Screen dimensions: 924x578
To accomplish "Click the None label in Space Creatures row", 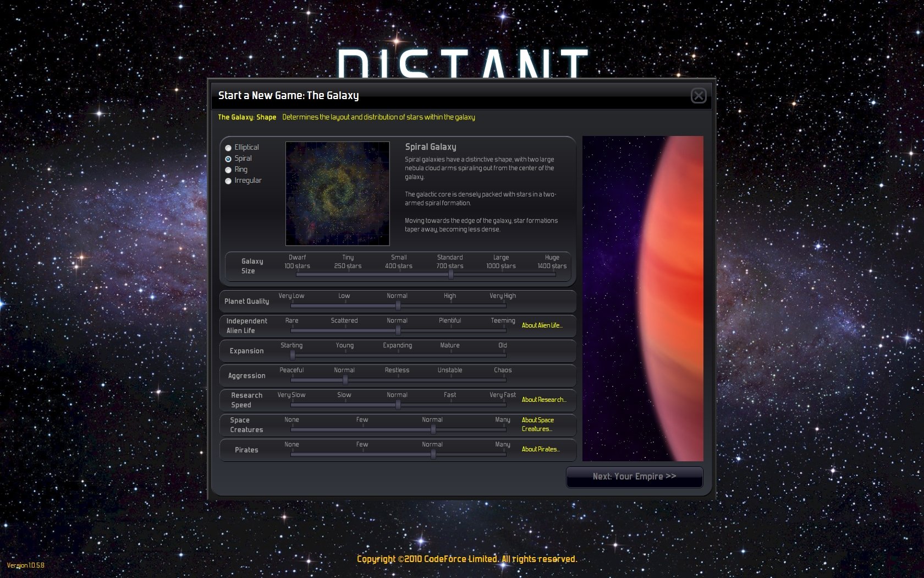I will [292, 420].
